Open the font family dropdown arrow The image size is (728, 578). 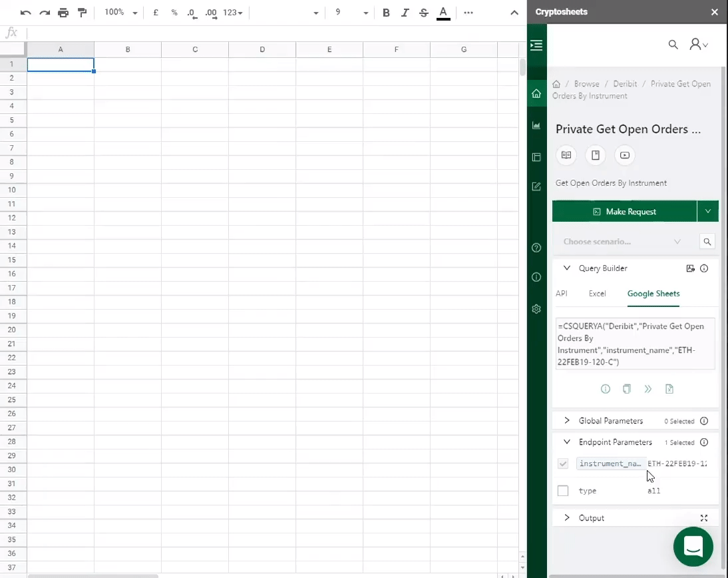tap(315, 13)
